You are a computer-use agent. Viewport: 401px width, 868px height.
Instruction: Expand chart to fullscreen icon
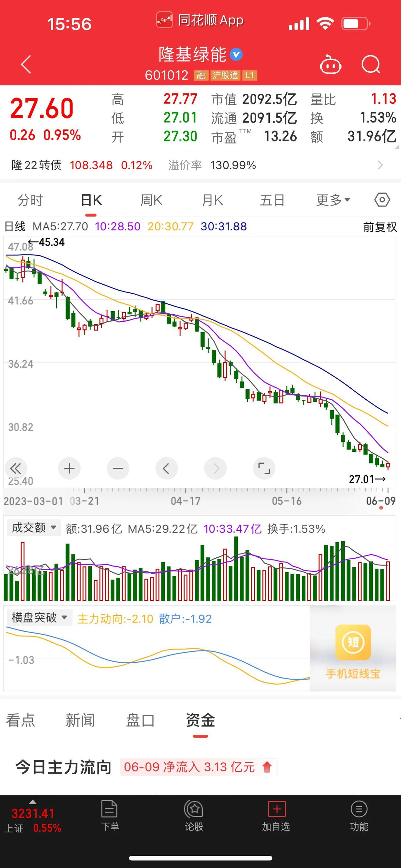(264, 468)
